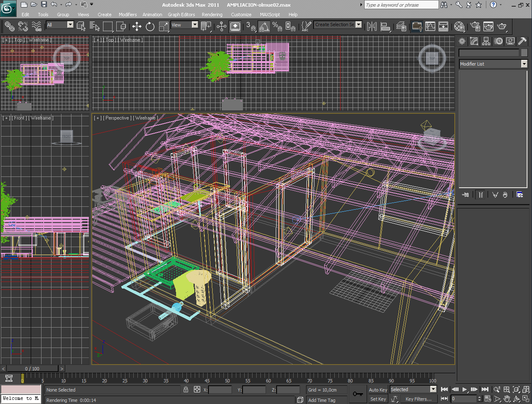Switch to the Hierarchy panel tab
The height and width of the screenshot is (404, 532).
[486, 41]
